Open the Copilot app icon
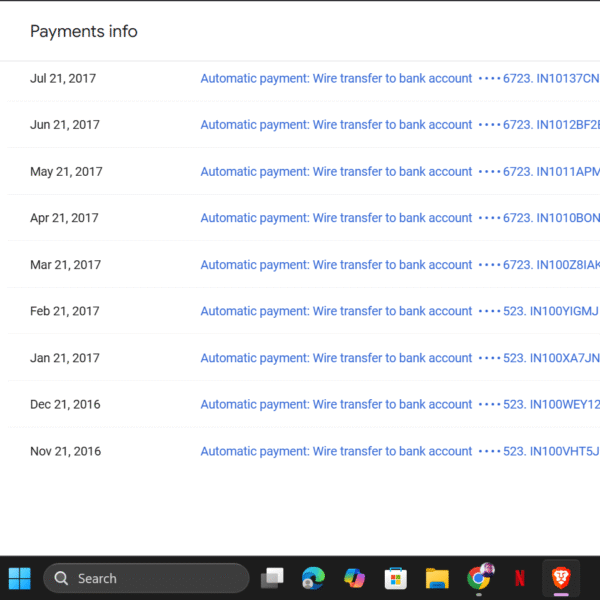The height and width of the screenshot is (600, 600). click(x=354, y=578)
